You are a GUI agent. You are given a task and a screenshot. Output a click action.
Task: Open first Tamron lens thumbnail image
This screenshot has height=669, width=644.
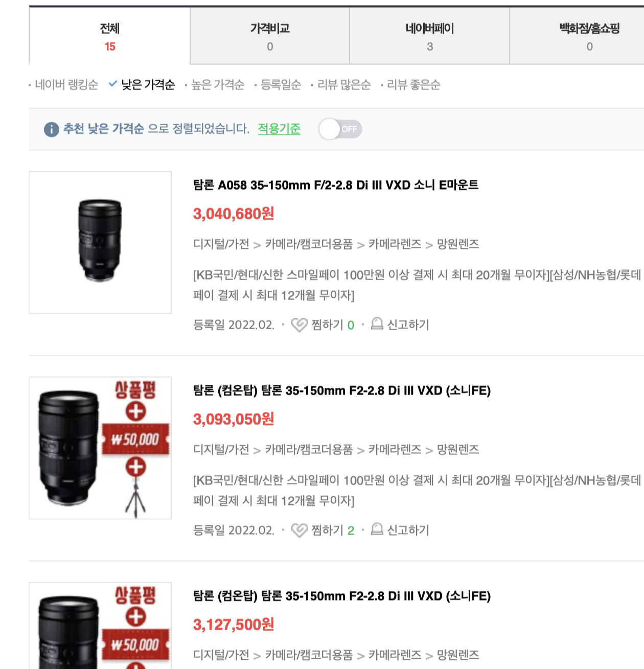(x=100, y=242)
